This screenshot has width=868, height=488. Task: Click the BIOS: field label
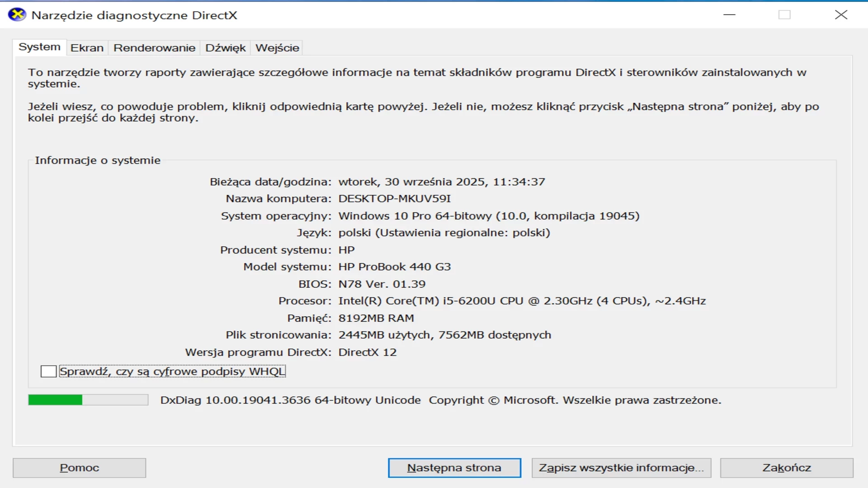pos(315,284)
